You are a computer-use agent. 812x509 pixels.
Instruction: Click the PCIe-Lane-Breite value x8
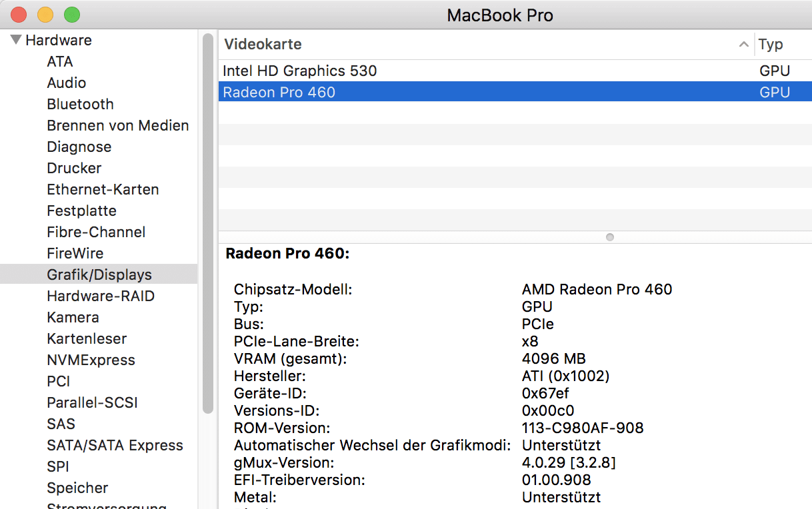click(530, 341)
